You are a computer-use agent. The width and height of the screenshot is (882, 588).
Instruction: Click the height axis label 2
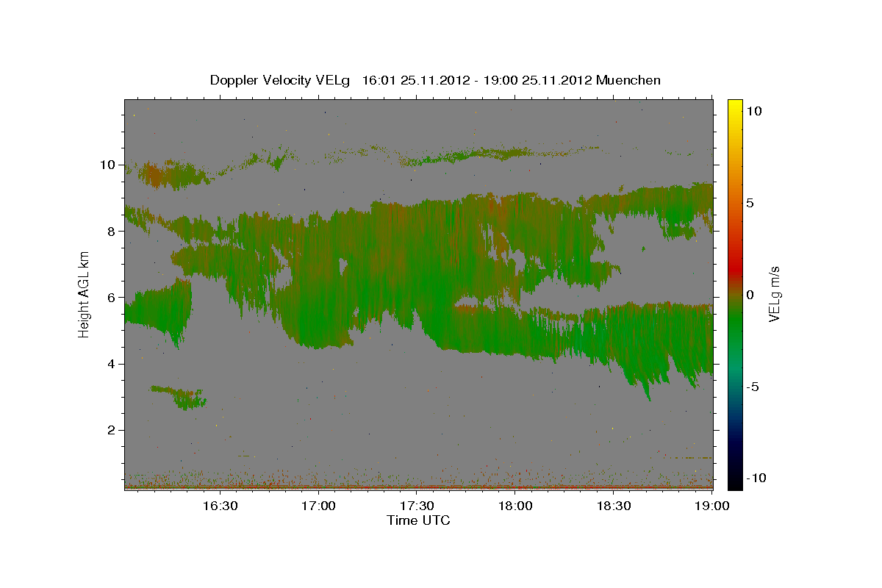click(111, 430)
